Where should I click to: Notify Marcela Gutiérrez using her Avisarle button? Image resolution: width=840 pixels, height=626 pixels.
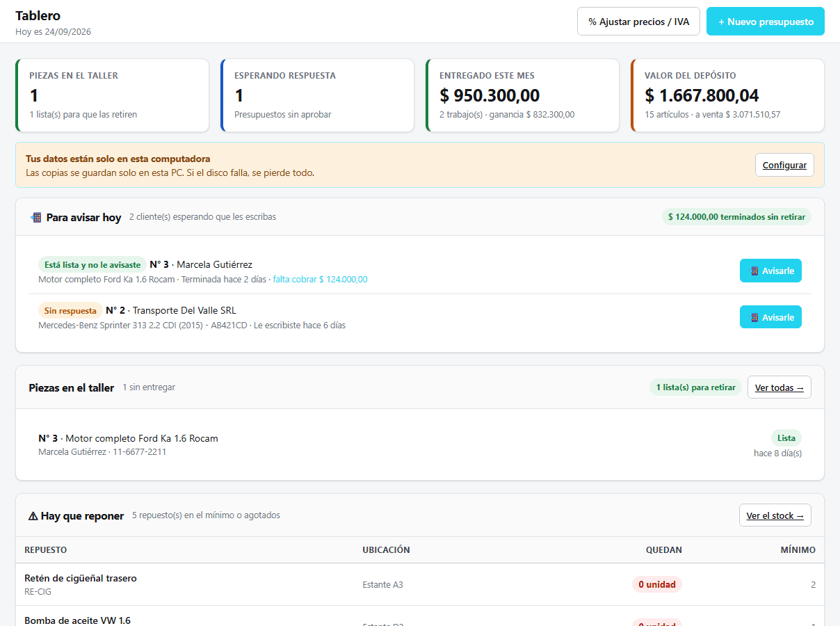(770, 271)
